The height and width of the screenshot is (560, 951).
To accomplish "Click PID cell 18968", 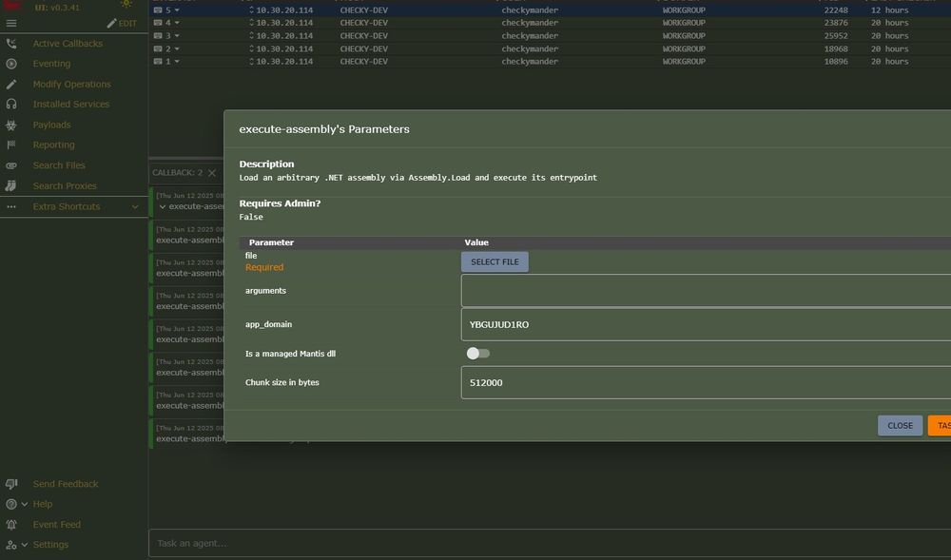I will tap(835, 48).
